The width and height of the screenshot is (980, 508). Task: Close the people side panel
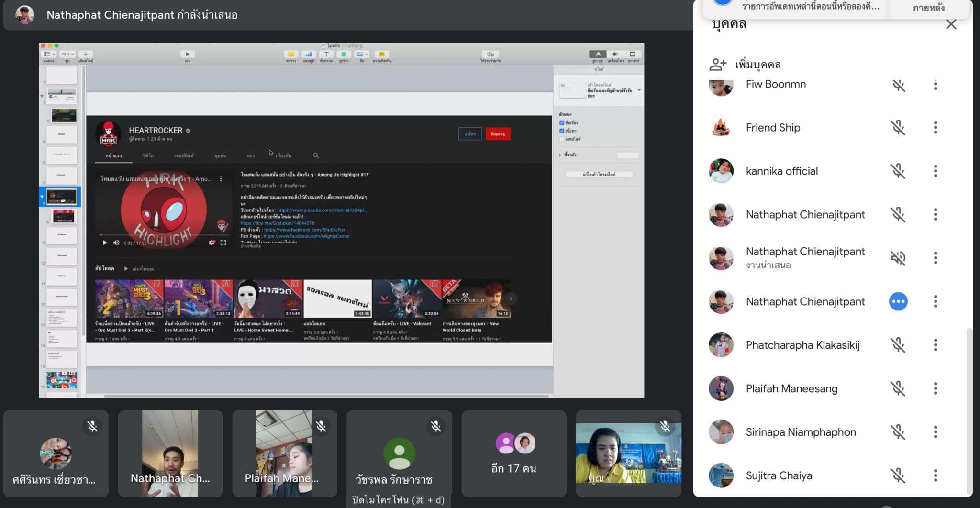coord(951,24)
